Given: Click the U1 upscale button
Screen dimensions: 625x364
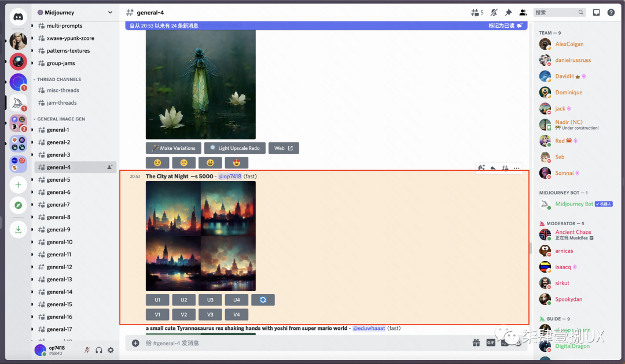Looking at the screenshot, I should (157, 300).
